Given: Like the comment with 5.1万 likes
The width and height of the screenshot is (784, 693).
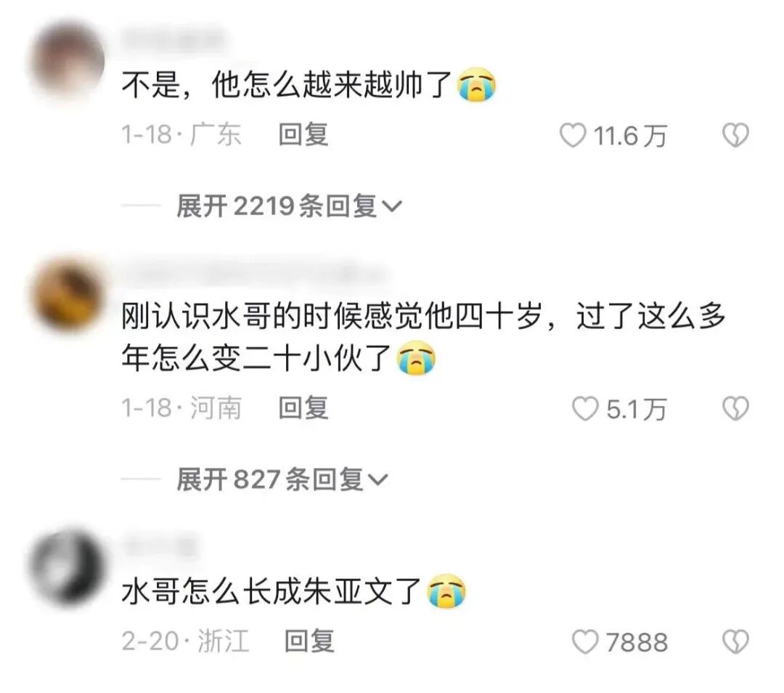Looking at the screenshot, I should pyautogui.click(x=585, y=409).
